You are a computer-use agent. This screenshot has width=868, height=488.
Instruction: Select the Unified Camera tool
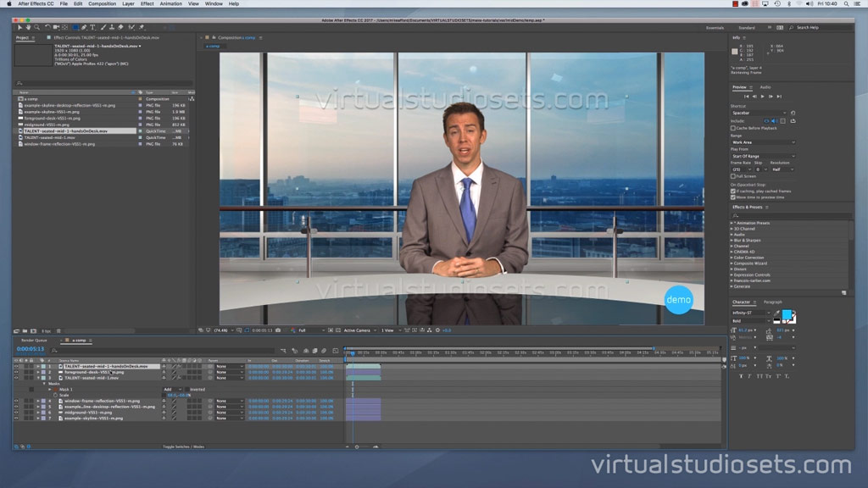point(57,27)
